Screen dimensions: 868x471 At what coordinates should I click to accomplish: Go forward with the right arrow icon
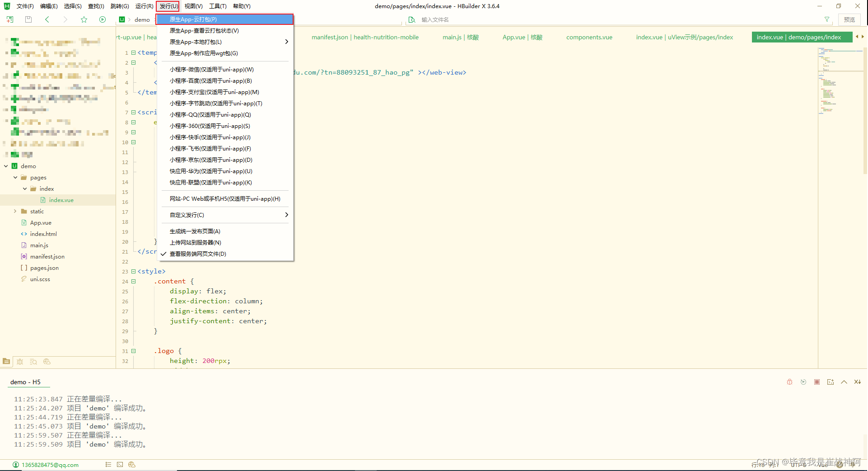[65, 19]
